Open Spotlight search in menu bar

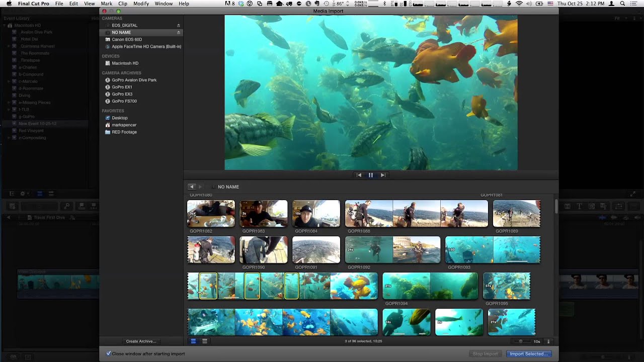[x=623, y=4]
